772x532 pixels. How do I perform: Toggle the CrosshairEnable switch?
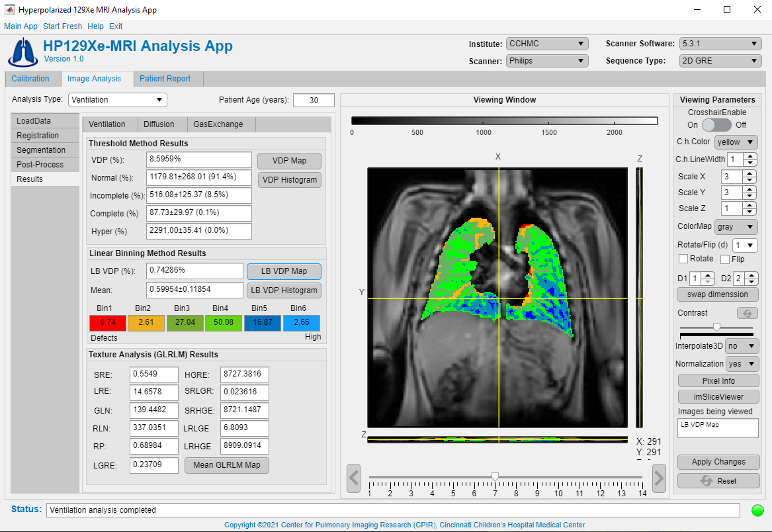(x=716, y=124)
